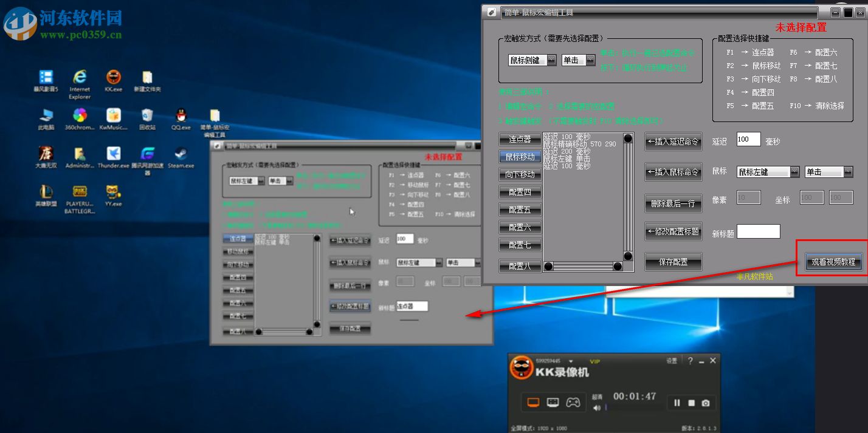
Task: Open the 回收站 recycle bin
Action: point(147,119)
